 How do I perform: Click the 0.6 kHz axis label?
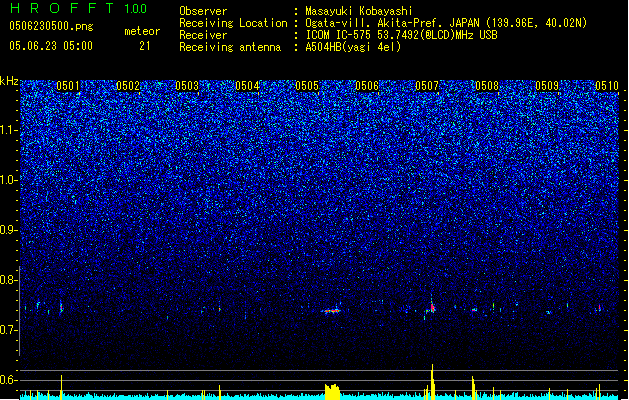pos(8,380)
